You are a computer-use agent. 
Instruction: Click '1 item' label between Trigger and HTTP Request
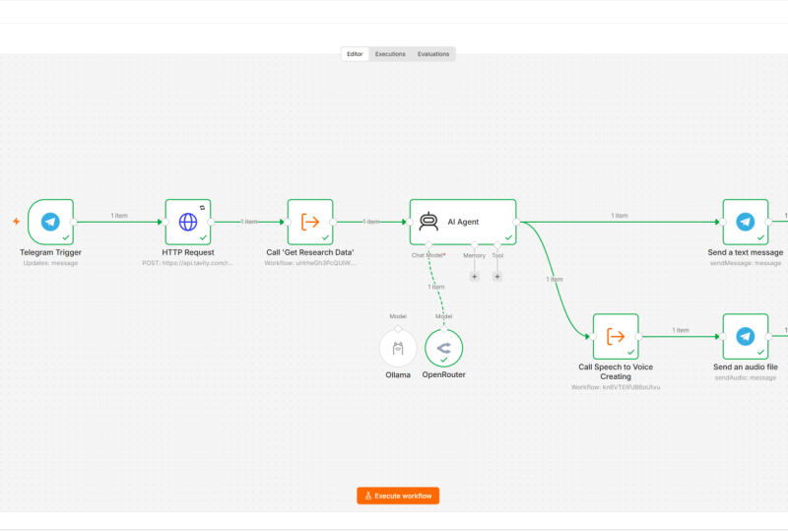click(119, 215)
